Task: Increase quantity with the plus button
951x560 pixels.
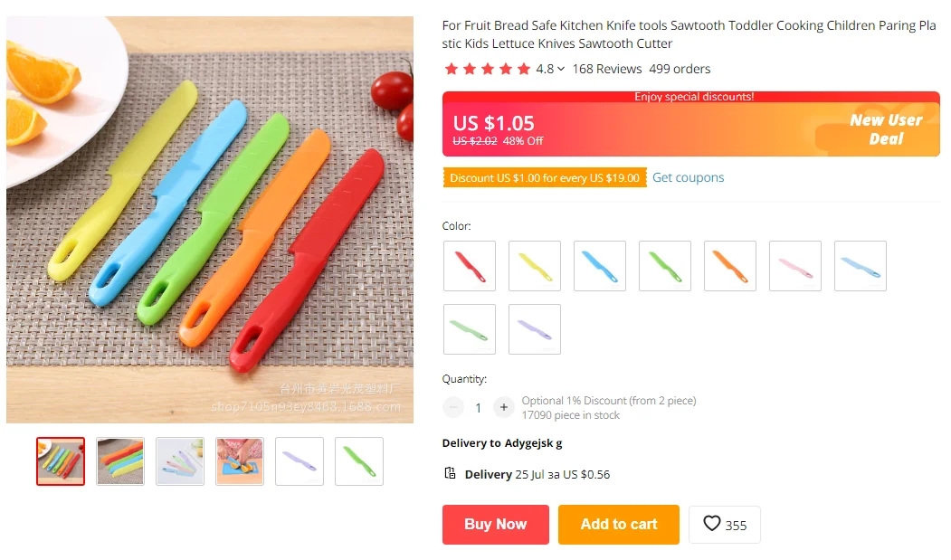Action: (504, 408)
